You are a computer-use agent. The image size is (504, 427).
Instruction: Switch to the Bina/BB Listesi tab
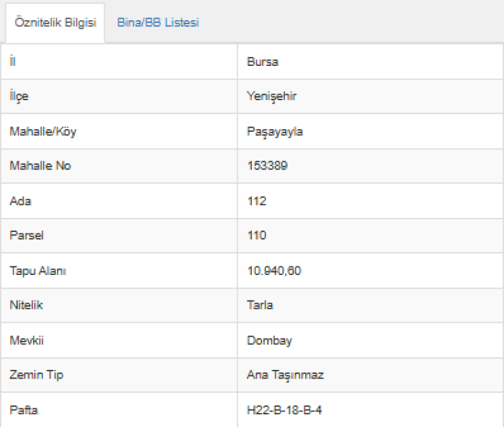point(158,22)
